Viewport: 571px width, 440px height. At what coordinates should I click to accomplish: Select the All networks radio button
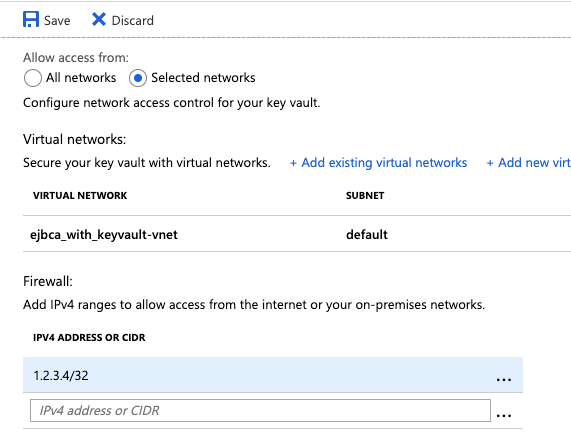33,78
